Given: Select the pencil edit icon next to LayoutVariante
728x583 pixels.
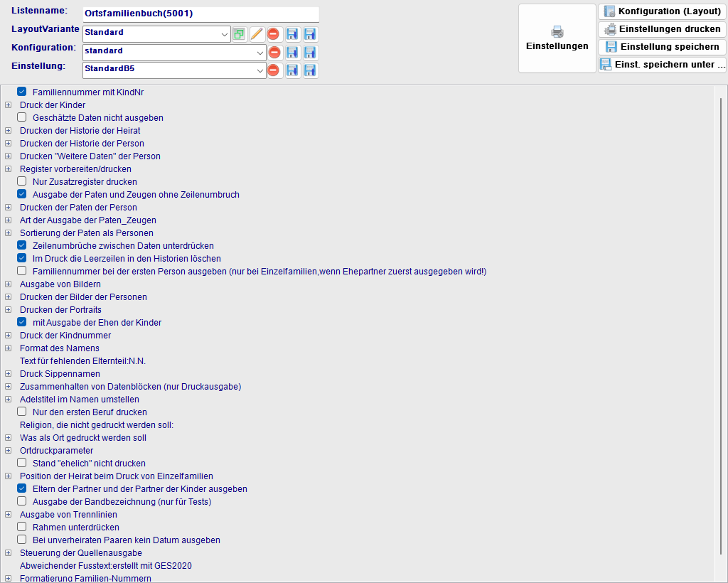Looking at the screenshot, I should click(256, 33).
